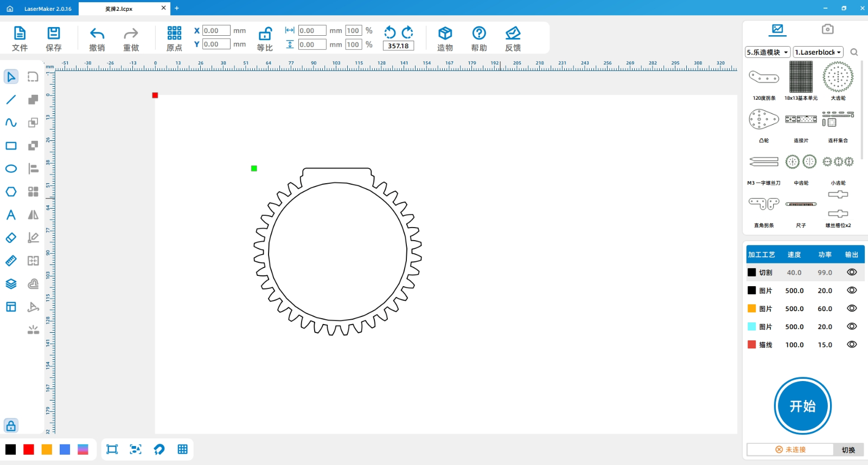Toggle visibility of the orange 图片 layer
Screen dimensions: 868x465
(x=852, y=308)
